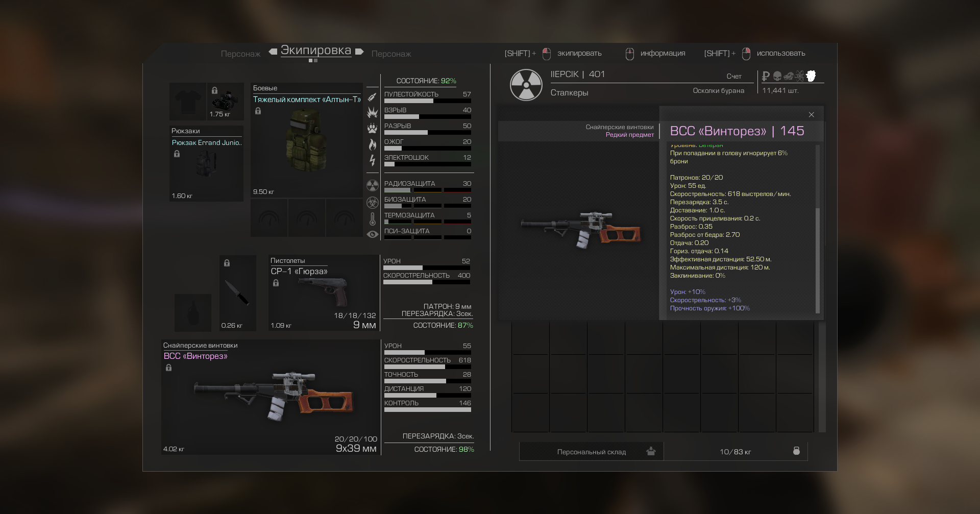Click the left arrow beside Экипировка
The height and width of the screenshot is (514, 980).
pyautogui.click(x=273, y=52)
